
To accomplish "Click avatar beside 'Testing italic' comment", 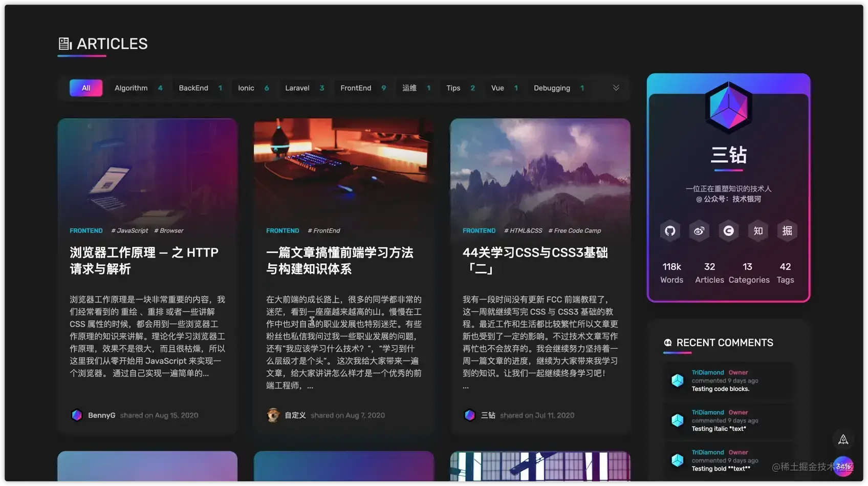I will click(x=678, y=420).
